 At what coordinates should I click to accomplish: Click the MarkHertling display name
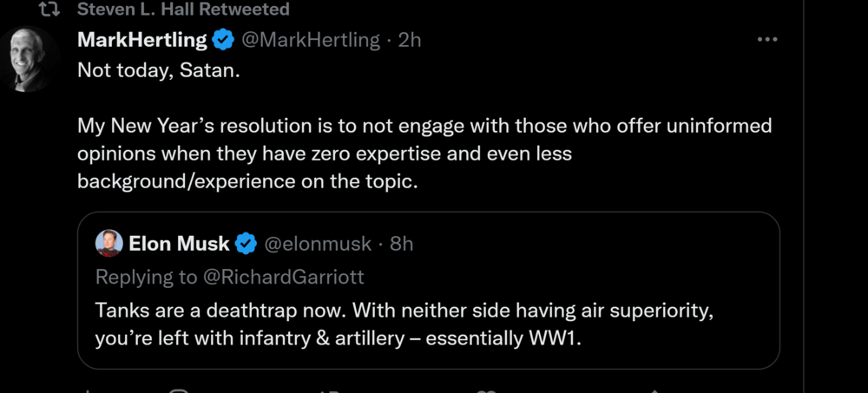(x=142, y=40)
